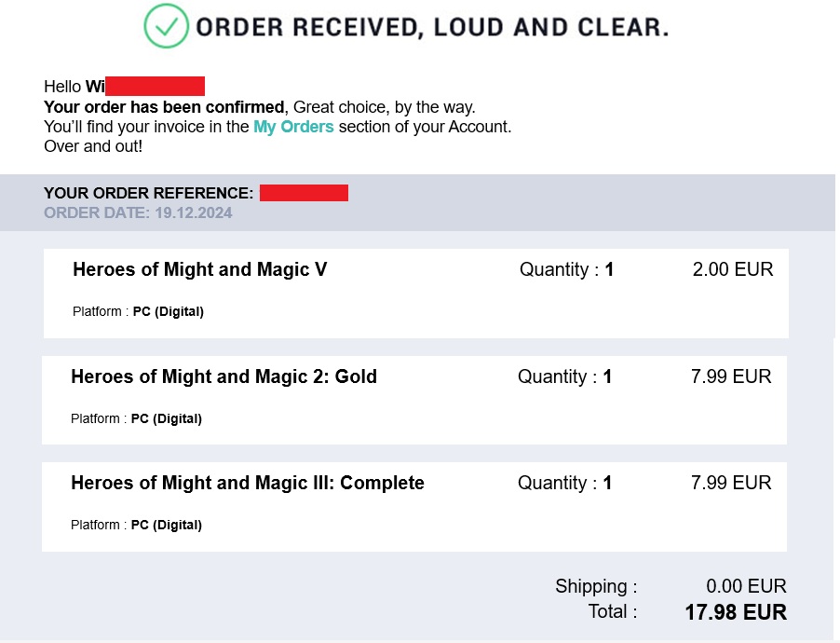Click the 7.99 EUR price for III: Complete

[731, 483]
